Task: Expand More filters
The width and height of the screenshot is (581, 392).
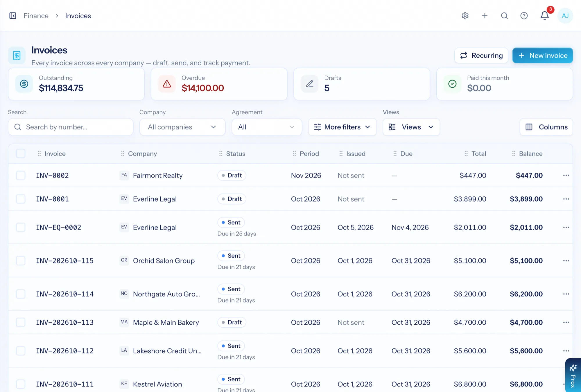Action: tap(342, 127)
